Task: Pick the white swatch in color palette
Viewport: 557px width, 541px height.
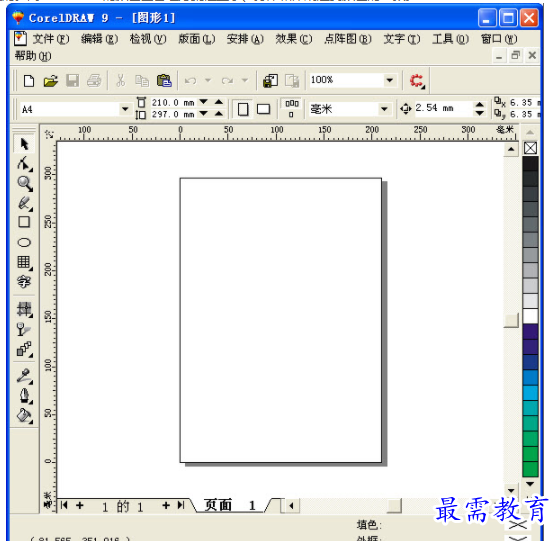Action: pyautogui.click(x=530, y=316)
